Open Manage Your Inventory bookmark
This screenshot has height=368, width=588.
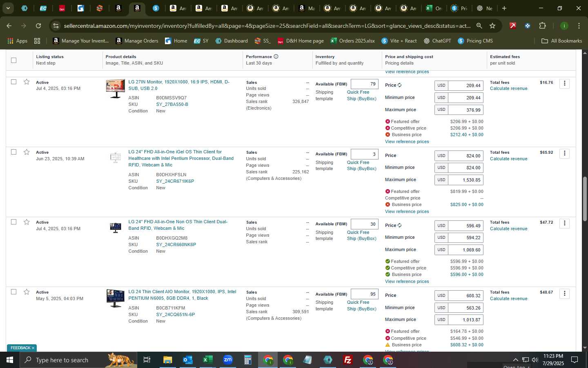coord(81,41)
